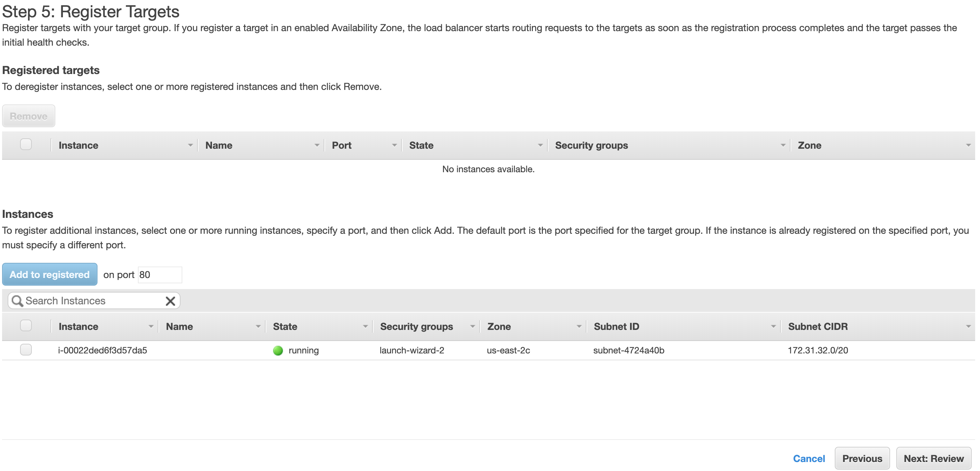Clear the Search Instances field
The width and height of the screenshot is (980, 471).
pos(170,301)
